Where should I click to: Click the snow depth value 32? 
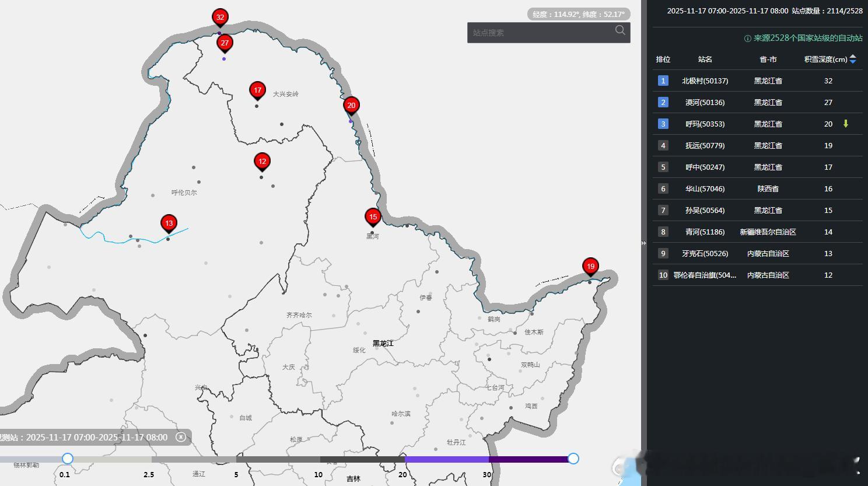(x=828, y=81)
